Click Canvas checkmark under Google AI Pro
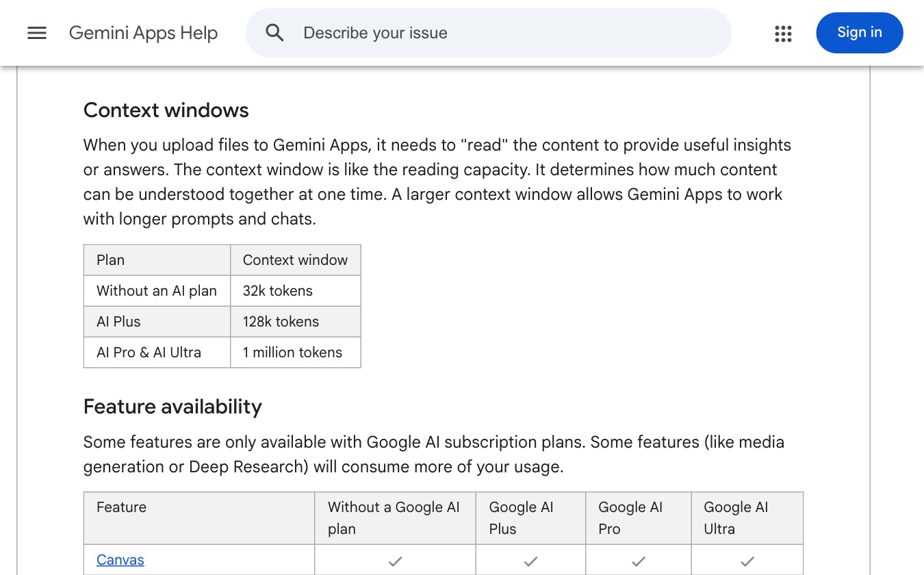Viewport: 924px width, 575px height. coord(639,561)
